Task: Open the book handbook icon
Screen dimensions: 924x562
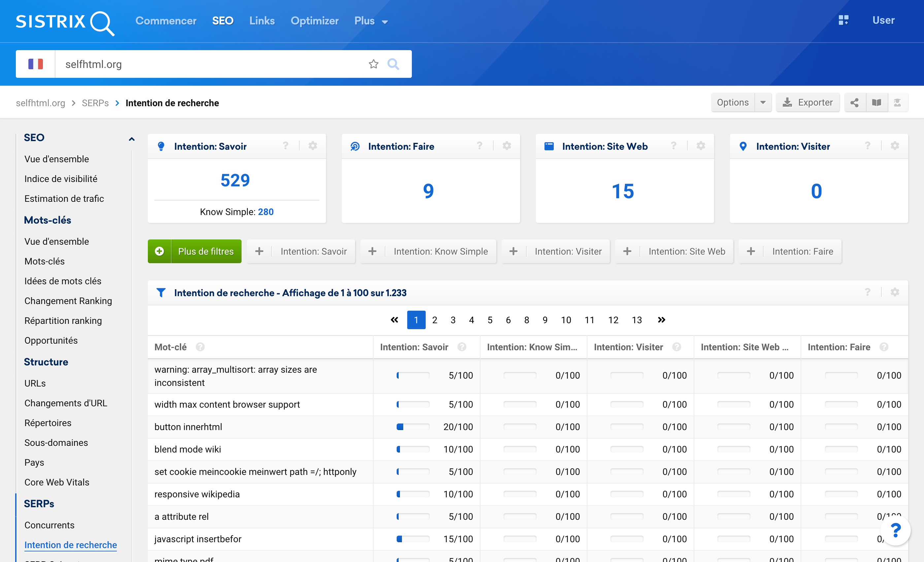Action: [x=877, y=103]
